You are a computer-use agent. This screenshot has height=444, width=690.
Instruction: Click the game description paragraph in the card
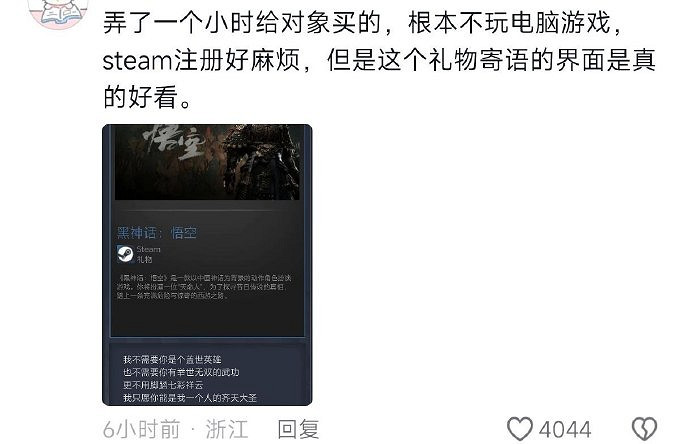204,286
